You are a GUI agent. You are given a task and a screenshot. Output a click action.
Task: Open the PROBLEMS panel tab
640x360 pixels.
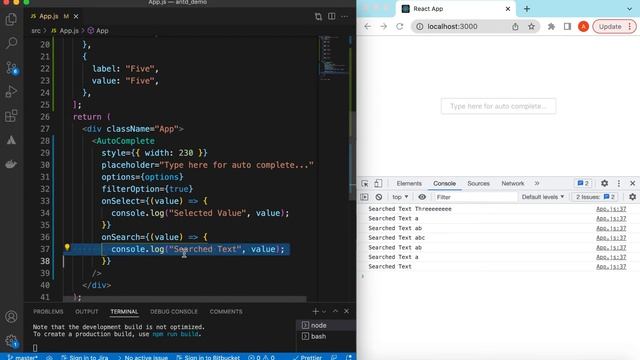(x=48, y=311)
